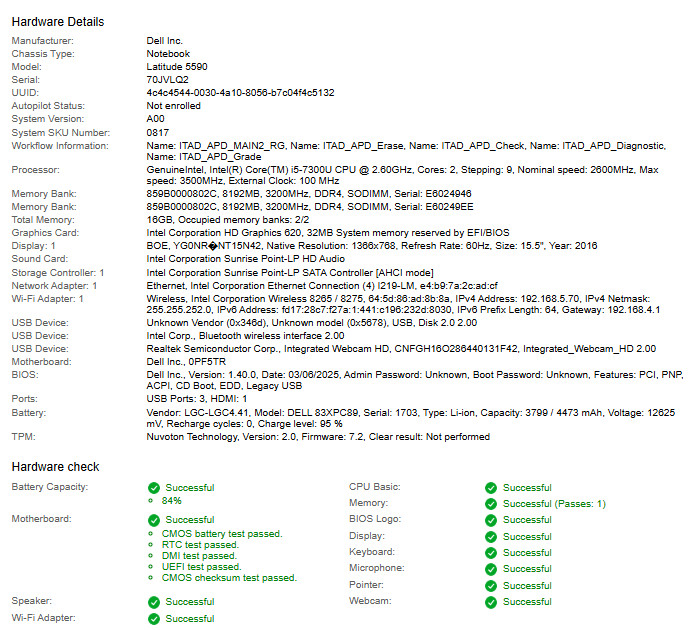Click the Workflow Information label
The width and height of the screenshot is (688, 630).
click(60, 146)
